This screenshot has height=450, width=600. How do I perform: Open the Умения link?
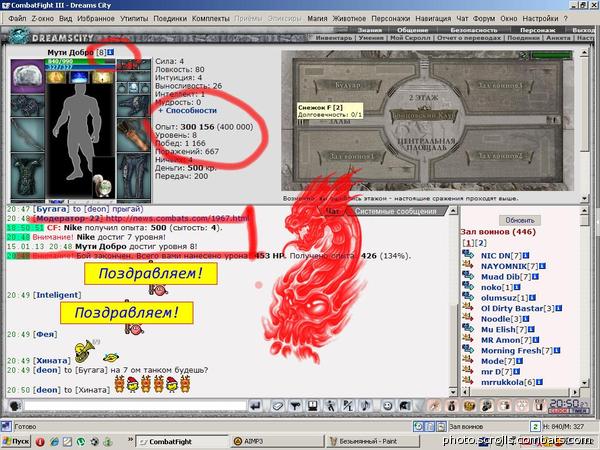pyautogui.click(x=370, y=38)
